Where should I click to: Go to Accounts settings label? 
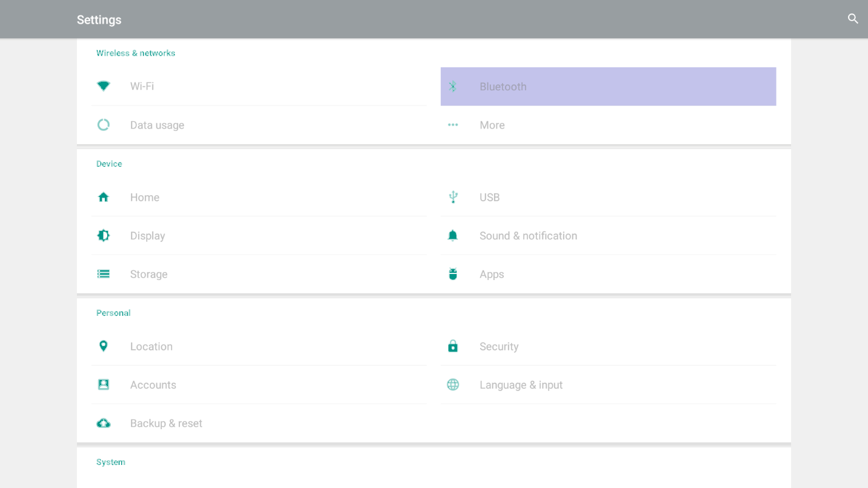coord(153,385)
